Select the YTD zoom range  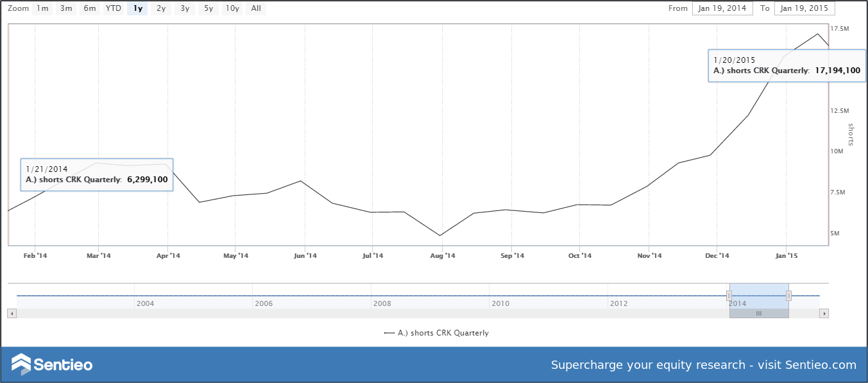(x=113, y=8)
